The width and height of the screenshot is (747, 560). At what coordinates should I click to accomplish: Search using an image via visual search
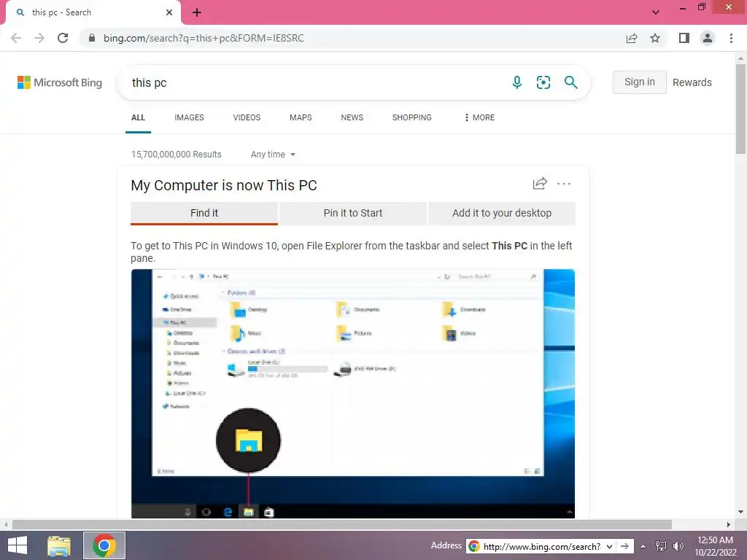(543, 82)
